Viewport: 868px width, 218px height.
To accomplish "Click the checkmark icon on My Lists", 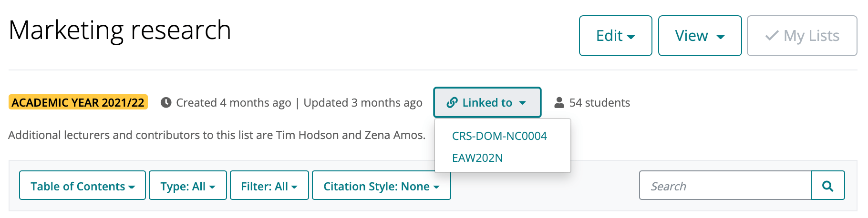I will [772, 36].
